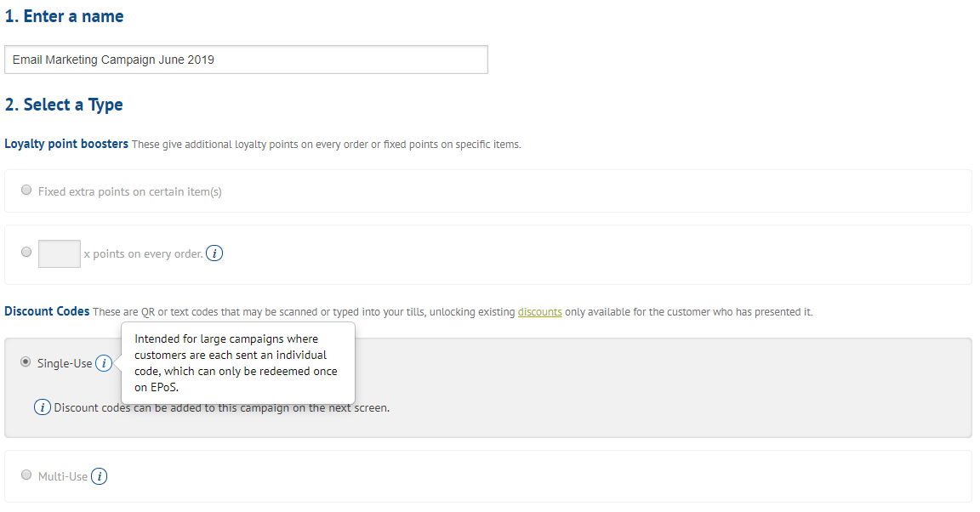Viewport: 980px width, 512px height.
Task: Select 'Fixed extra points on certain item(s)' radio
Action: pos(26,191)
